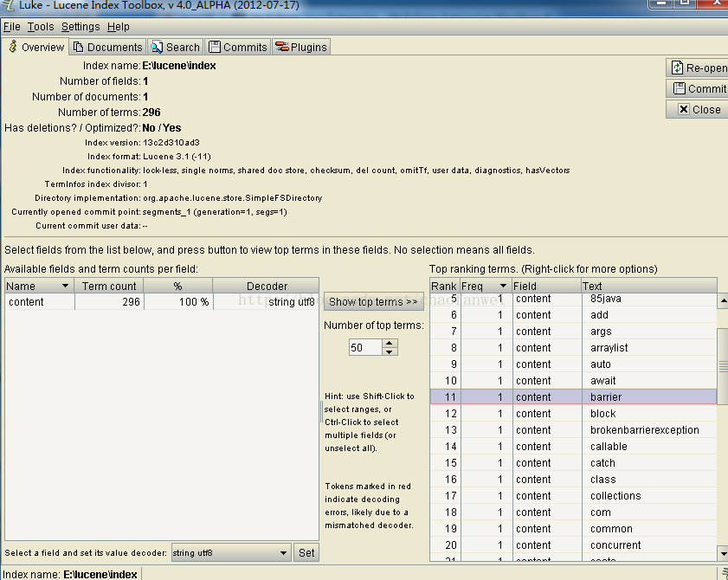Sort terms by Freq column arrow

tap(503, 286)
